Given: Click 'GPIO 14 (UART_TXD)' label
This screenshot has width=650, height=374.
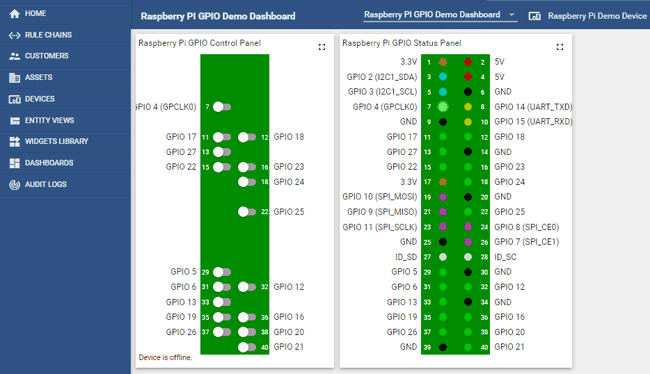Looking at the screenshot, I should [533, 107].
